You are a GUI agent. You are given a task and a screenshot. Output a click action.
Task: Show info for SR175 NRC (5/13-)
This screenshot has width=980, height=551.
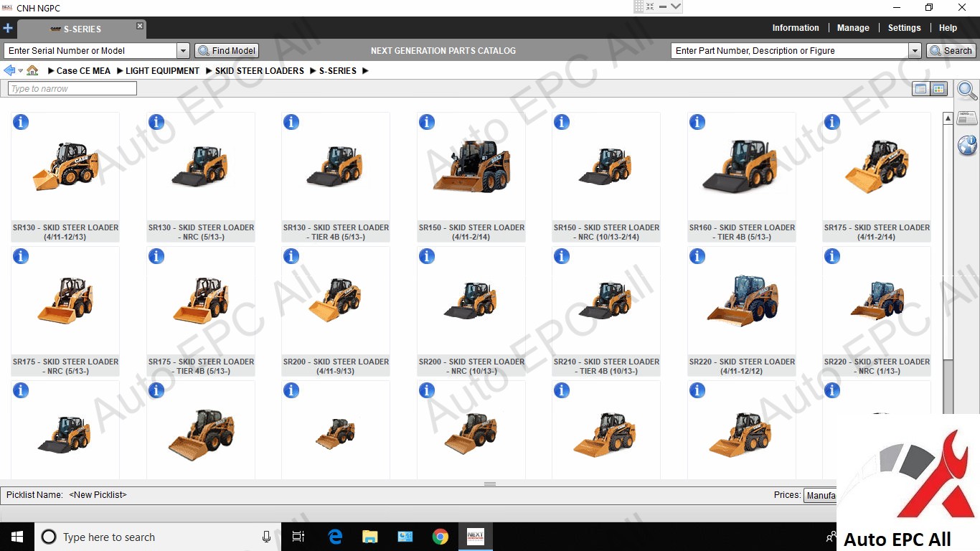(x=21, y=256)
